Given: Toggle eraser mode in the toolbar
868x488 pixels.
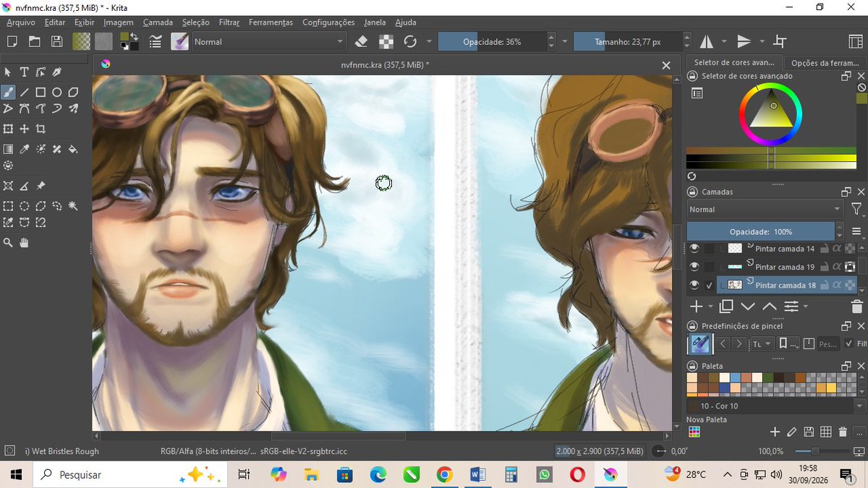Looking at the screenshot, I should (362, 41).
